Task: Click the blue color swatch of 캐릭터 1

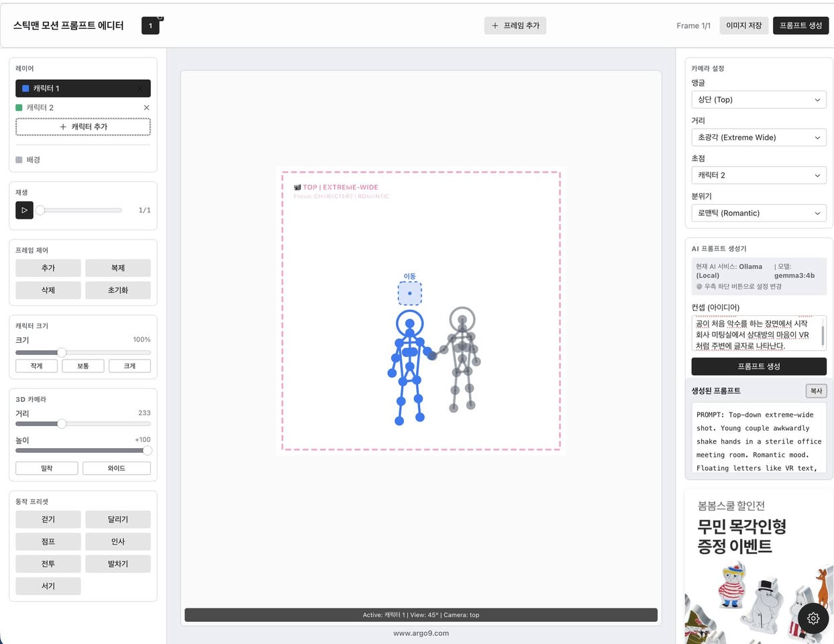Action: [25, 89]
